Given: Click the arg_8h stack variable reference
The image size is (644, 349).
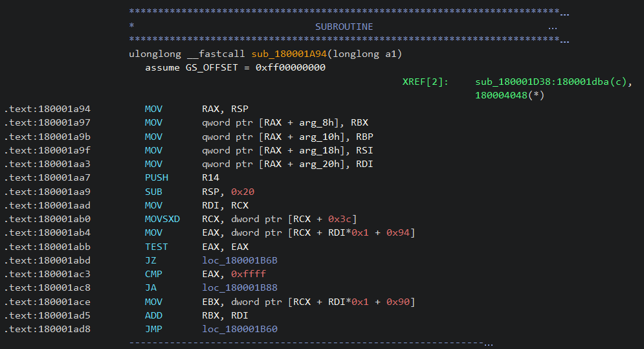Looking at the screenshot, I should pyautogui.click(x=307, y=122).
